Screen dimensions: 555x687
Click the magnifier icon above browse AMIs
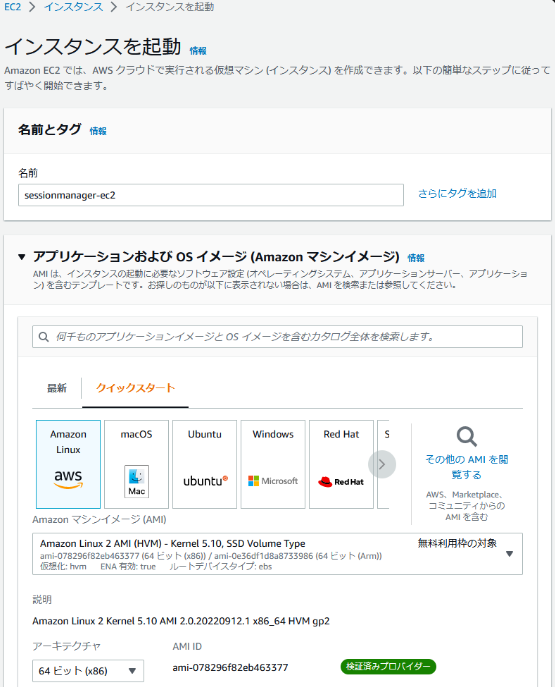click(x=467, y=436)
